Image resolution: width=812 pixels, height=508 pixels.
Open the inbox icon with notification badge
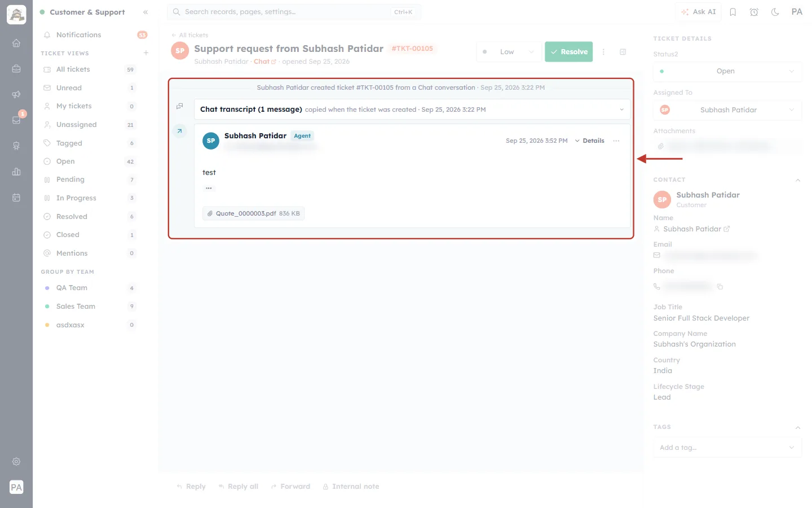click(16, 120)
